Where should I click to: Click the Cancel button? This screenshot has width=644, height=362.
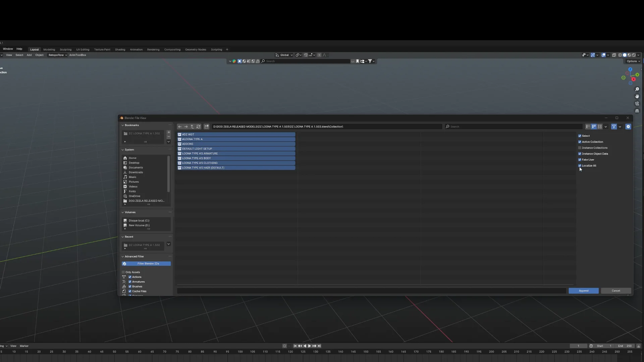(x=616, y=291)
